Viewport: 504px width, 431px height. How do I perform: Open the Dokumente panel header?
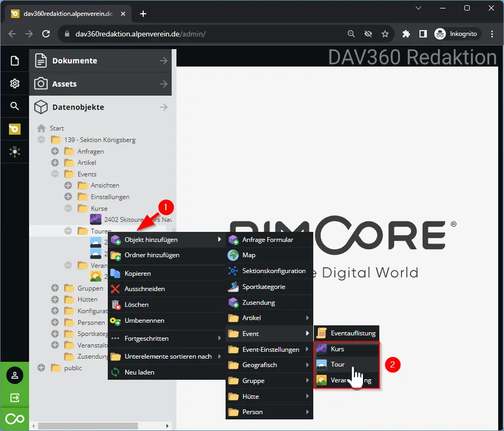pos(100,61)
